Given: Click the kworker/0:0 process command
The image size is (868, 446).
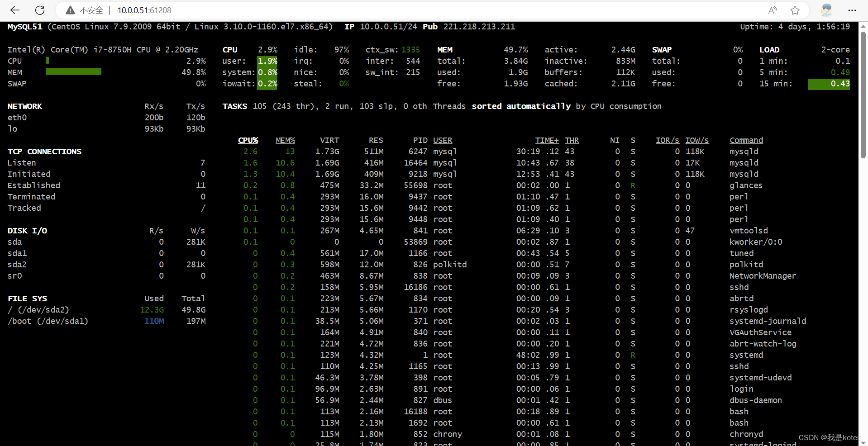Looking at the screenshot, I should click(x=756, y=242).
